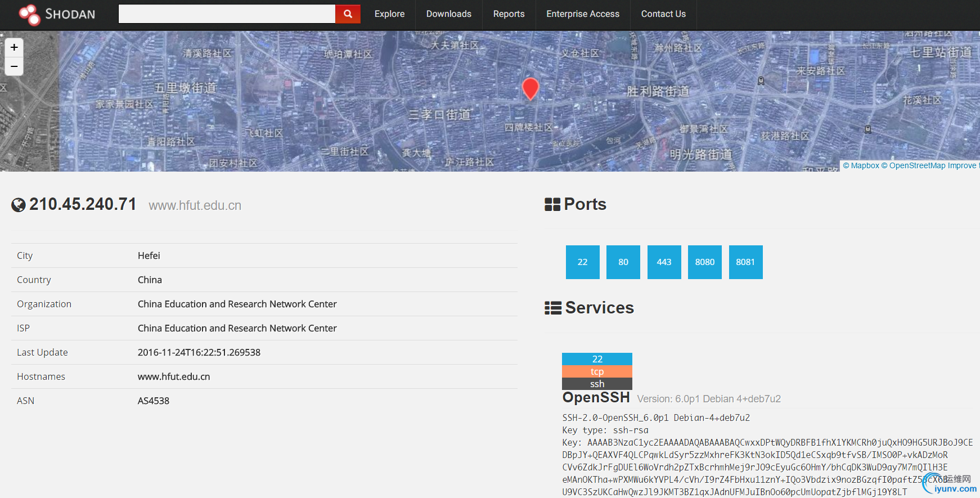This screenshot has height=498, width=980.
Task: Click the Ports grid icon
Action: tap(552, 204)
